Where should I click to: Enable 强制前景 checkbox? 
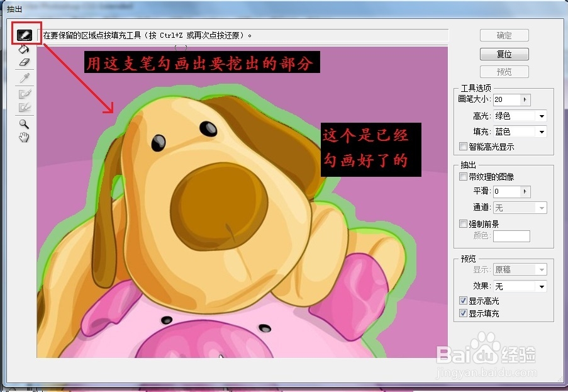(x=463, y=223)
